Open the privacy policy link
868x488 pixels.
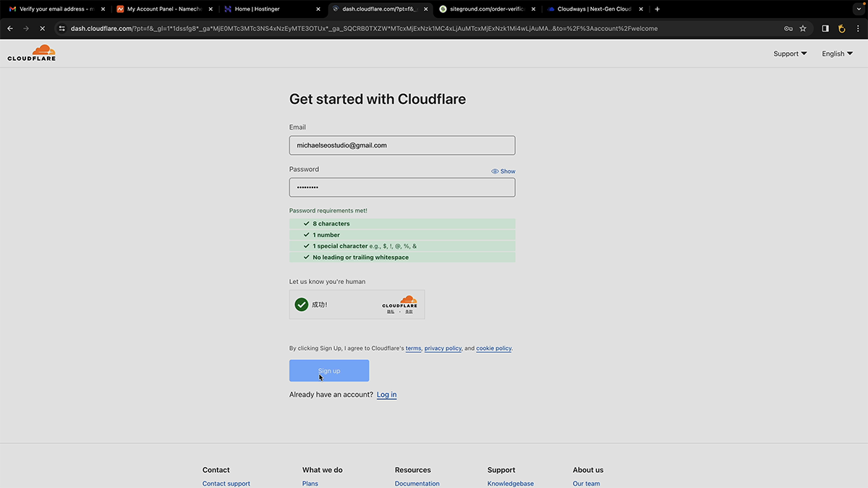tap(443, 348)
